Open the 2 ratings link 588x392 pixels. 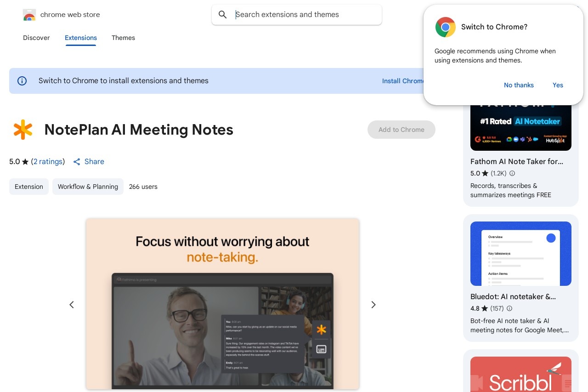(48, 162)
